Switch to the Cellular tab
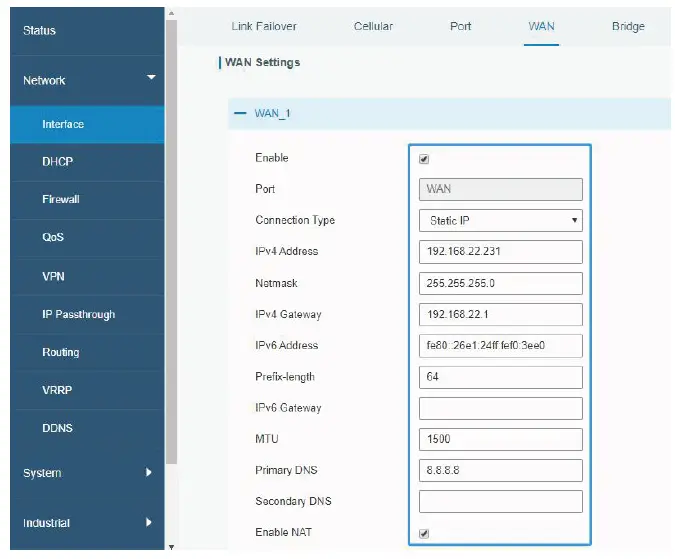This screenshot has height=559, width=675. (x=373, y=26)
